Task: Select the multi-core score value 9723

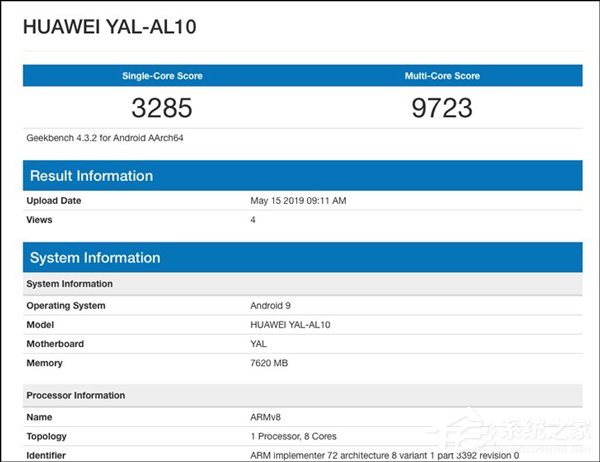Action: pyautogui.click(x=442, y=108)
